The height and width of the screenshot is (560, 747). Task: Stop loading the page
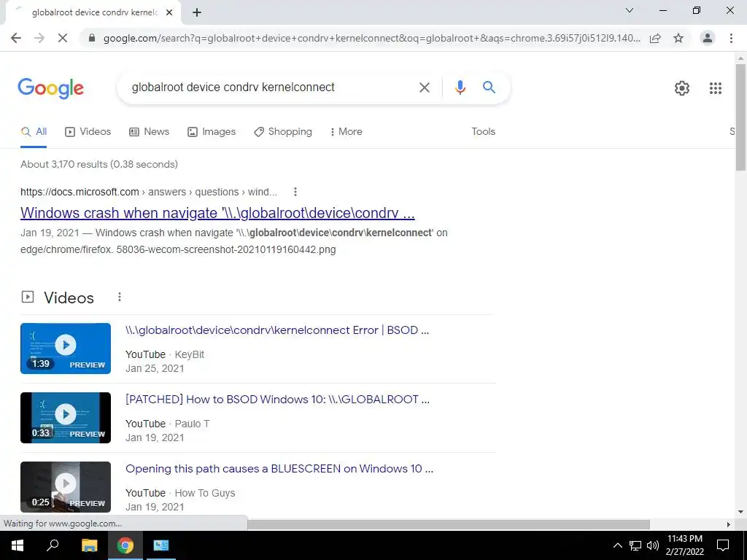[63, 38]
